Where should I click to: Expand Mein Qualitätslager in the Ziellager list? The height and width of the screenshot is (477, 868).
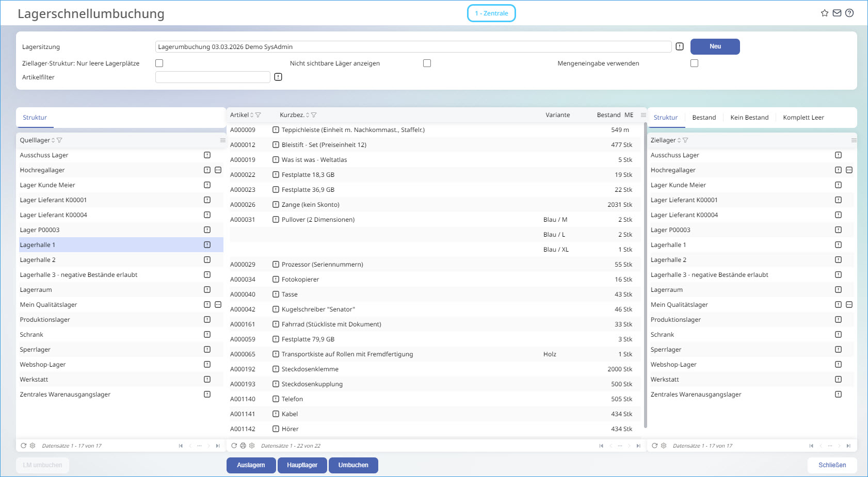(x=849, y=305)
